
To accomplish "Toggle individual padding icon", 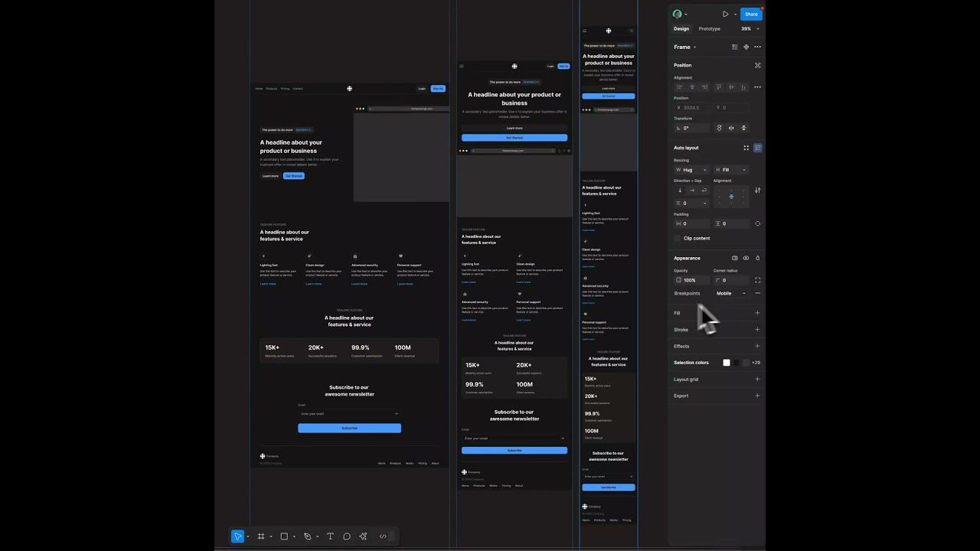I will [757, 223].
